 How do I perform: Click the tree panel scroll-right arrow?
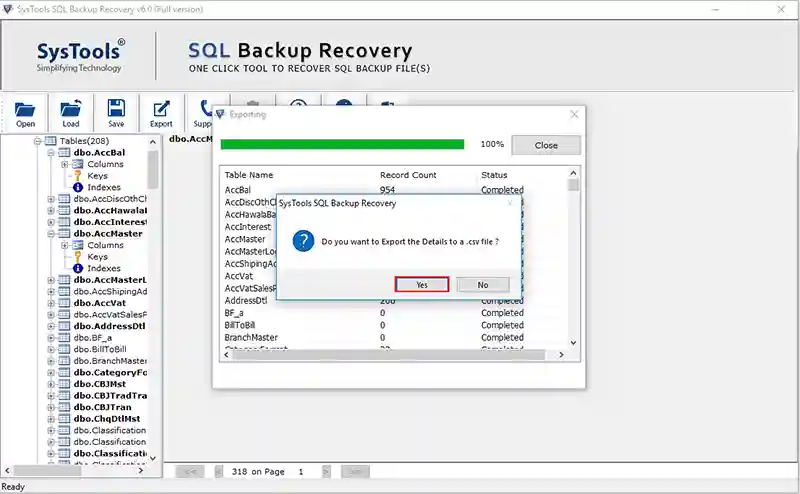coord(141,471)
